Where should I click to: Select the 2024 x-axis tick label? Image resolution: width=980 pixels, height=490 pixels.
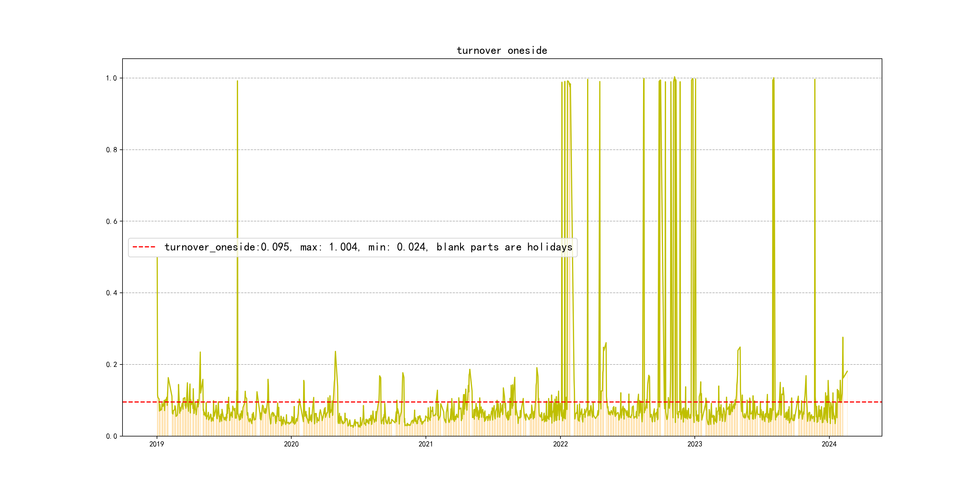point(829,444)
